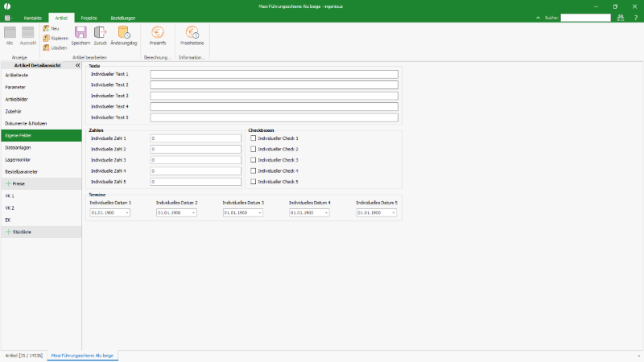The image size is (644, 362).
Task: Click the binoculars search icon
Action: pos(621,18)
